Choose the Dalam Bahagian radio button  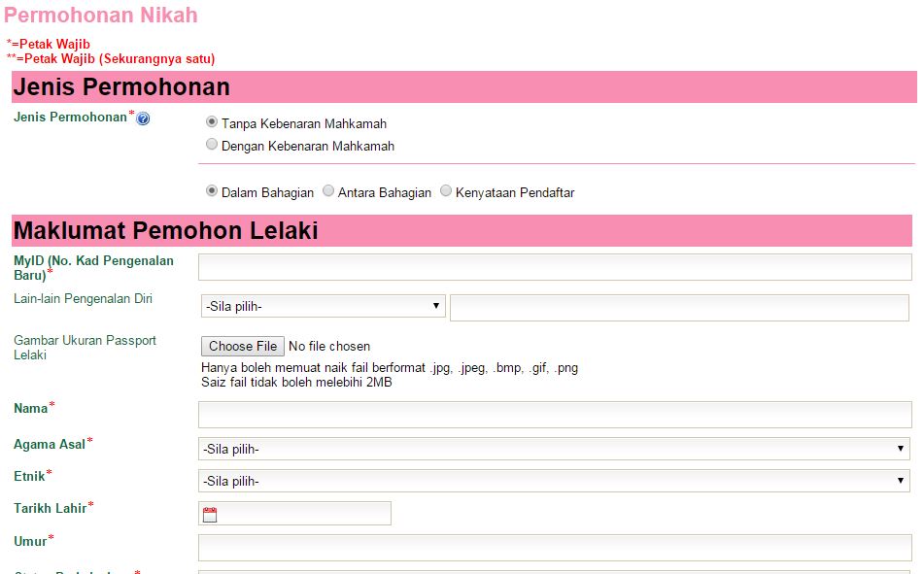(212, 191)
